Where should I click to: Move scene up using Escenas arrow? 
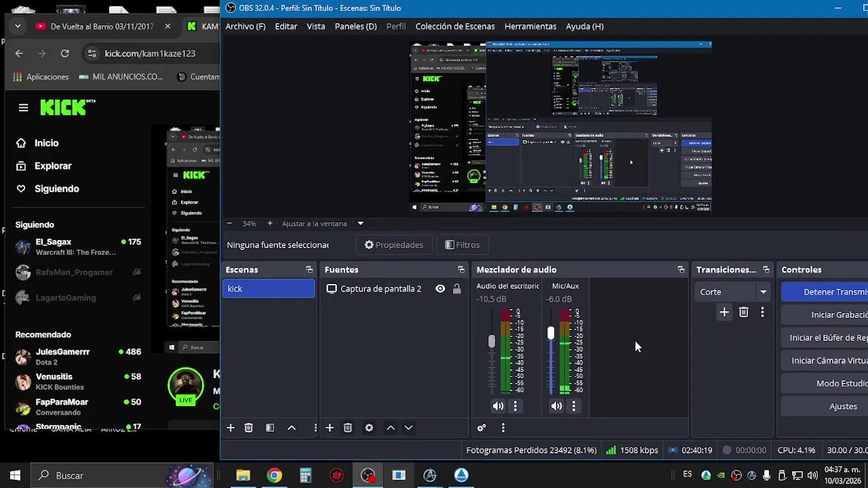[x=292, y=428]
